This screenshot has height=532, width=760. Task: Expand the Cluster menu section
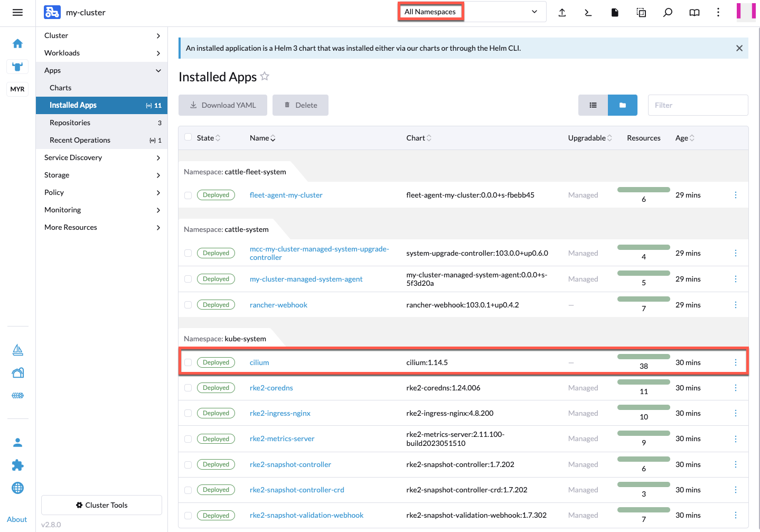click(101, 35)
